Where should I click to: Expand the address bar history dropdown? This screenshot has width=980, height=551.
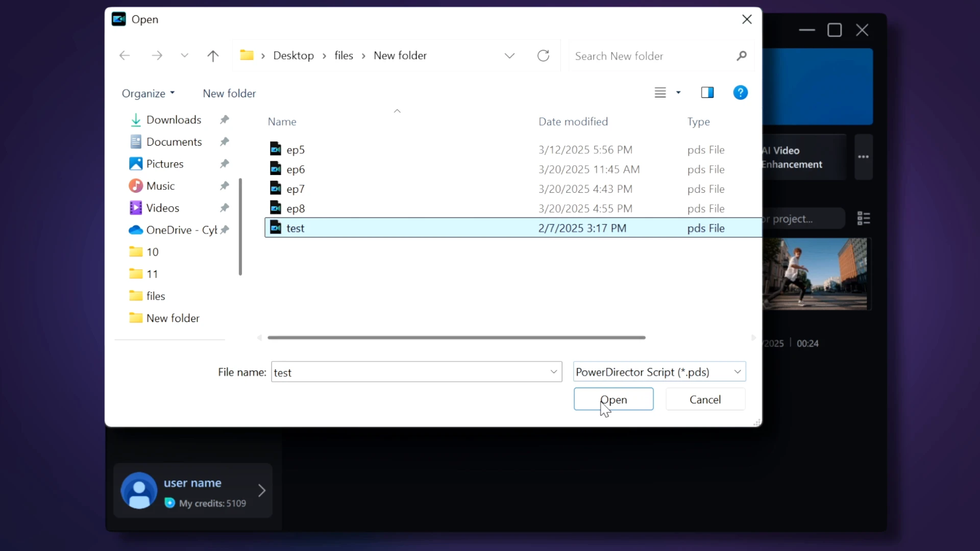pos(509,56)
